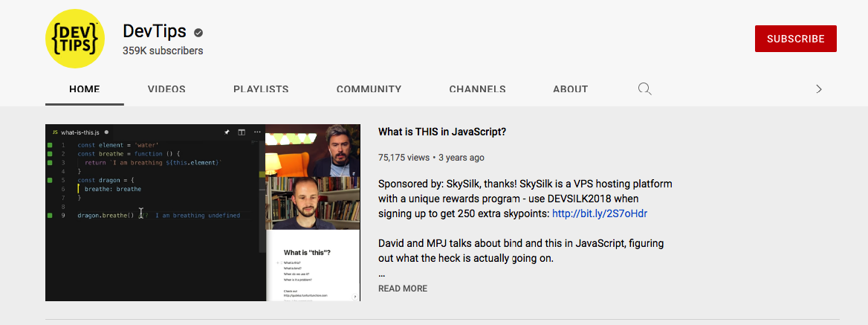Click the verified checkmark badge beside DevTips
The image size is (868, 325).
click(198, 33)
